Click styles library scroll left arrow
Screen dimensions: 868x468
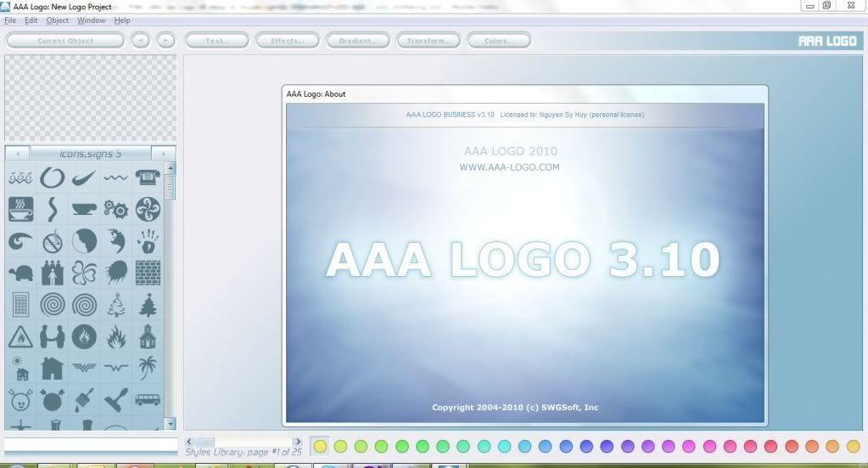[x=188, y=442]
